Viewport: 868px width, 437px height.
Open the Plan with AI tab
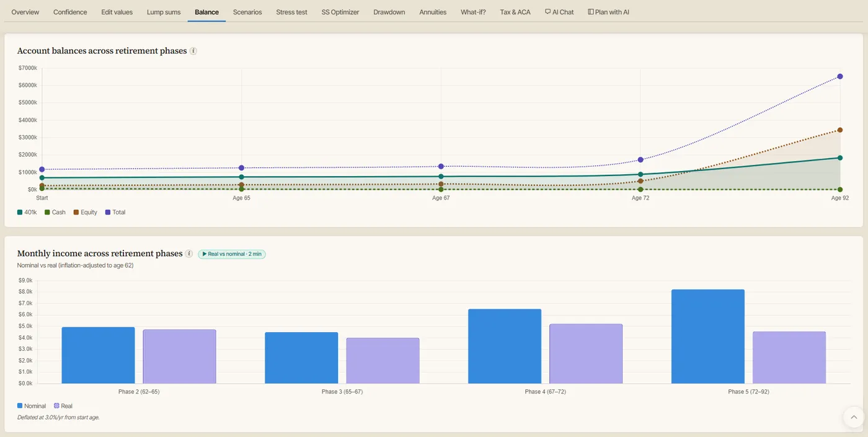pos(608,12)
